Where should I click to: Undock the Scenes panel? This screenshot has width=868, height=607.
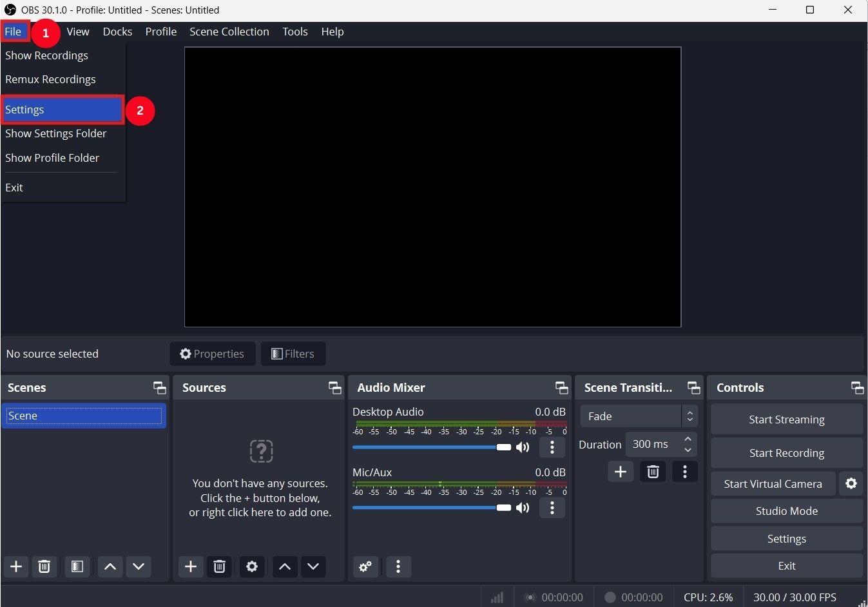pyautogui.click(x=159, y=387)
